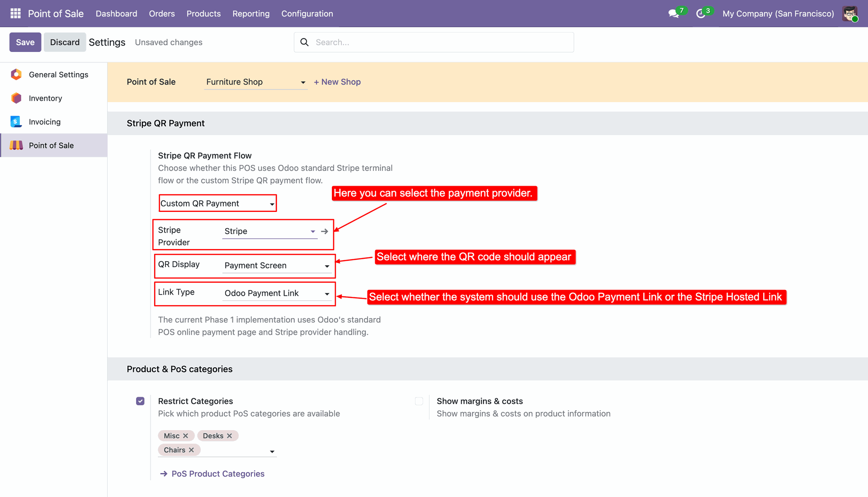This screenshot has width=868, height=497.
Task: Open the Orders menu
Action: (x=162, y=14)
